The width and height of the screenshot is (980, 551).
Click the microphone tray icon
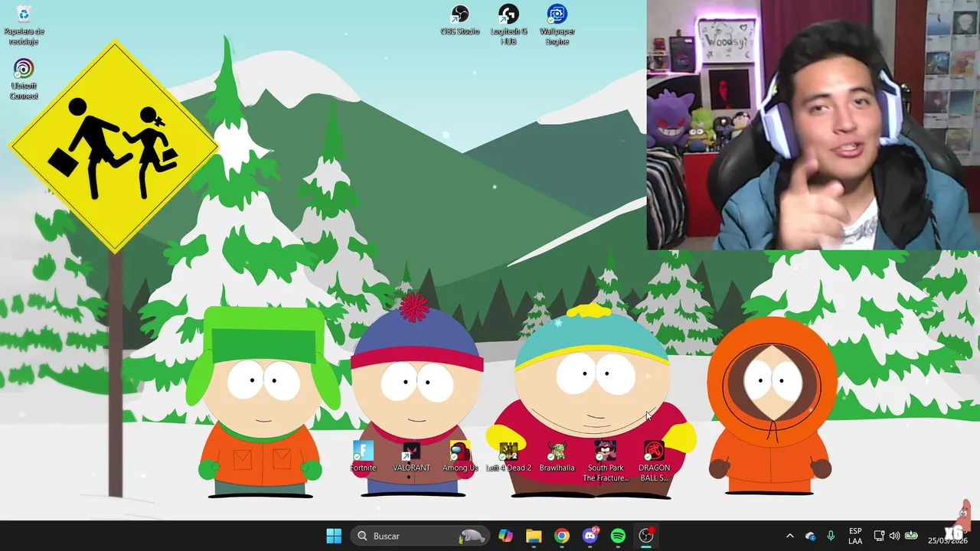pyautogui.click(x=831, y=536)
